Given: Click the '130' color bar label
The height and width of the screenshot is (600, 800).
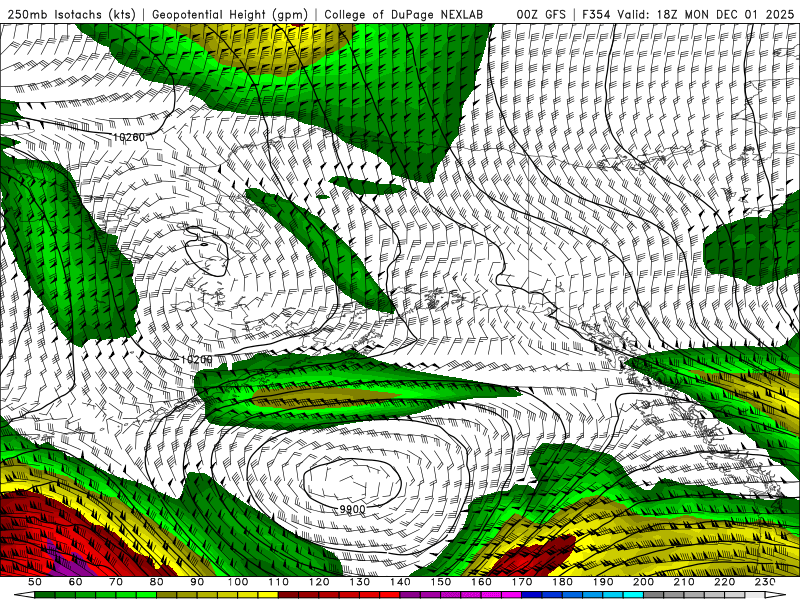Looking at the screenshot, I should (x=360, y=582).
